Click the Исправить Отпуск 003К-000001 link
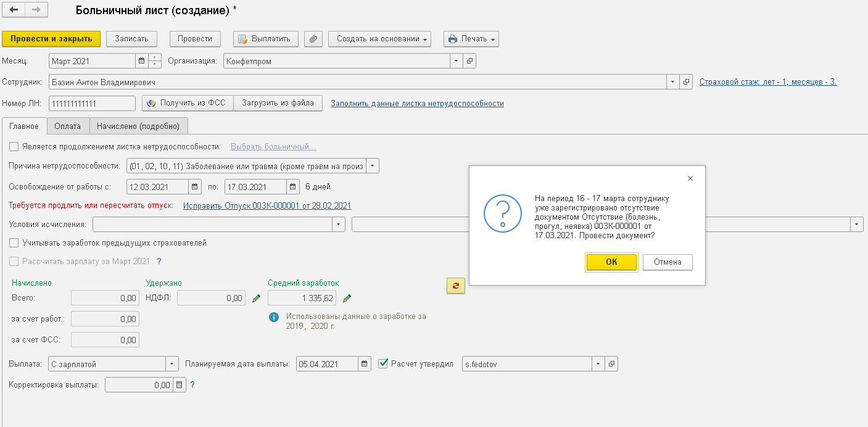868x427 pixels. [x=267, y=205]
